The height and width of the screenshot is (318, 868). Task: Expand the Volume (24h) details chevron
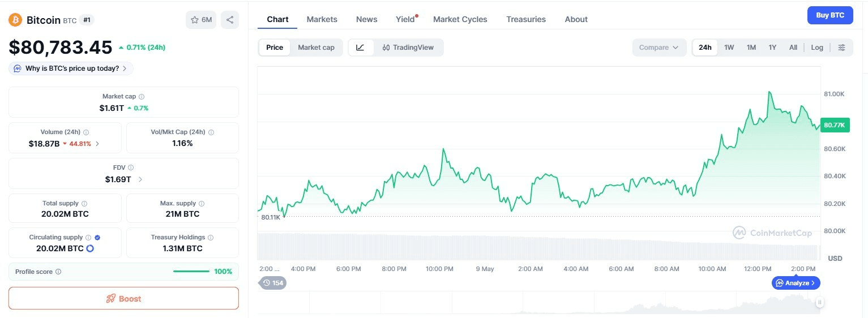point(97,144)
